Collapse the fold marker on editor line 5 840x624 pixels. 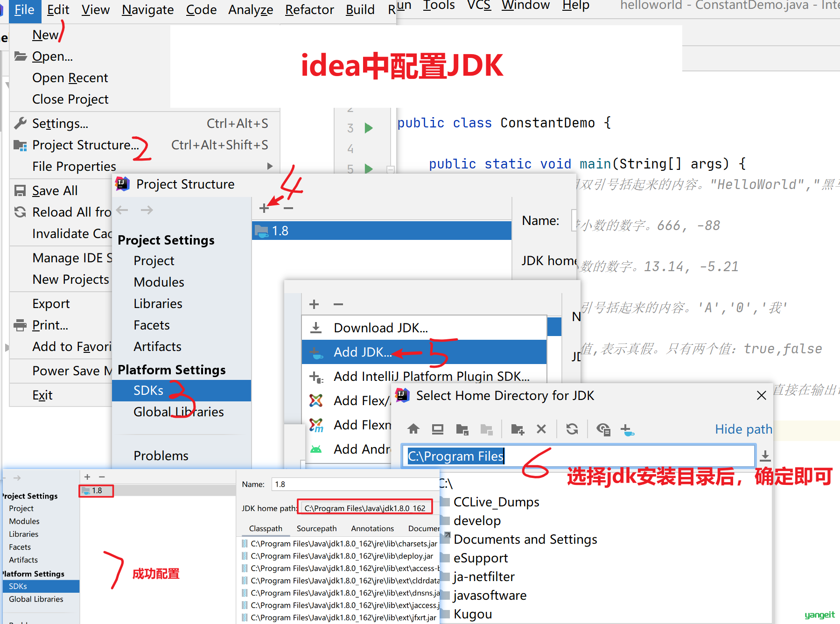click(x=391, y=169)
